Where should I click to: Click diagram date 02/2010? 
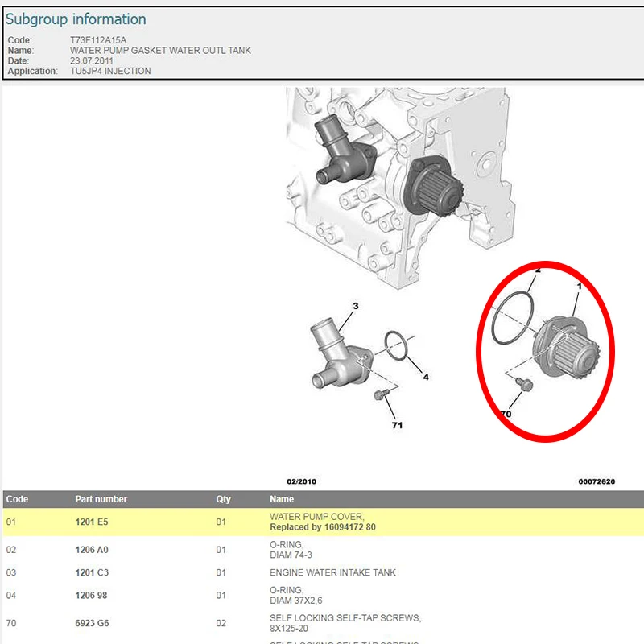(301, 481)
